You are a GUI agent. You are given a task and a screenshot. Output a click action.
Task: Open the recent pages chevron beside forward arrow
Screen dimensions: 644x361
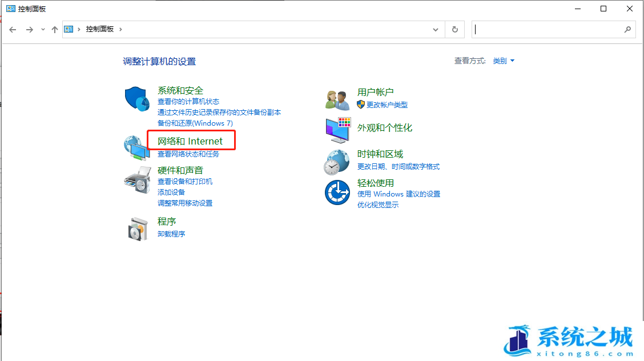coord(42,29)
